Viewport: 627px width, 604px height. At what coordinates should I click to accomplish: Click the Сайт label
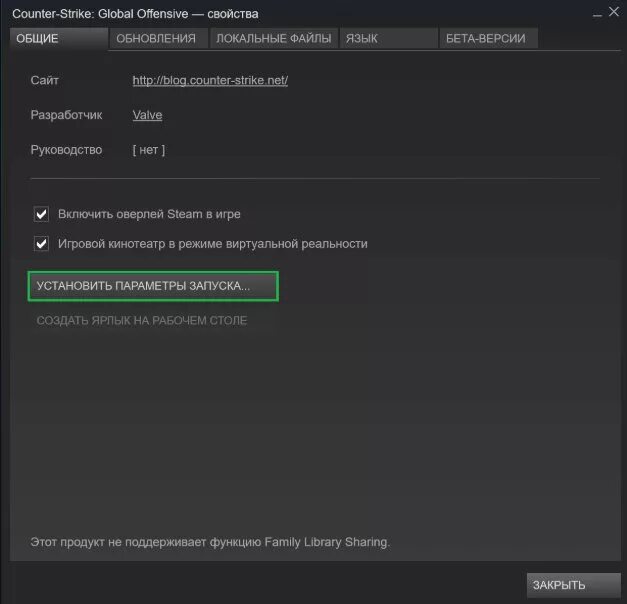44,80
